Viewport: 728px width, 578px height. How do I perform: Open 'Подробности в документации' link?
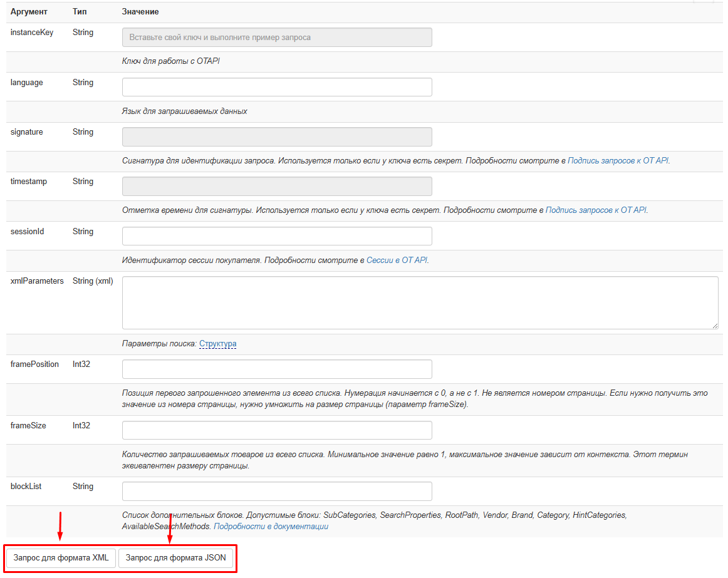(271, 527)
